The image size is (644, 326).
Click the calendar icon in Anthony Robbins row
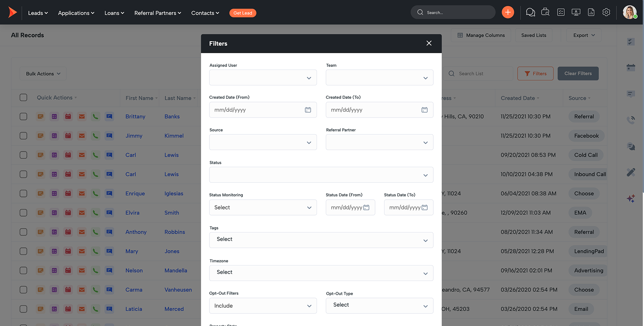(x=68, y=232)
